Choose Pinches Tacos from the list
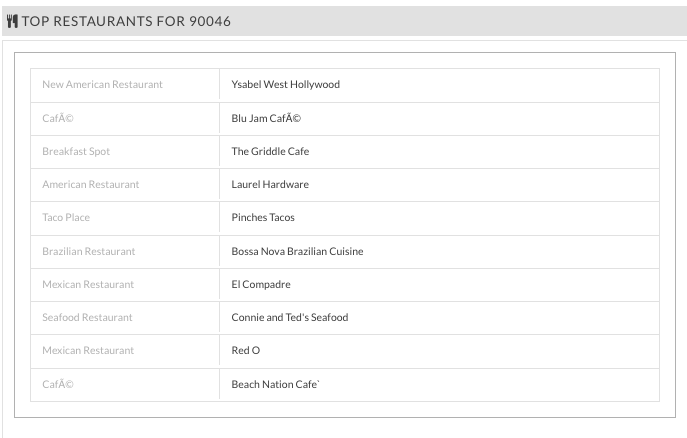Image resolution: width=687 pixels, height=438 pixels. [263, 218]
